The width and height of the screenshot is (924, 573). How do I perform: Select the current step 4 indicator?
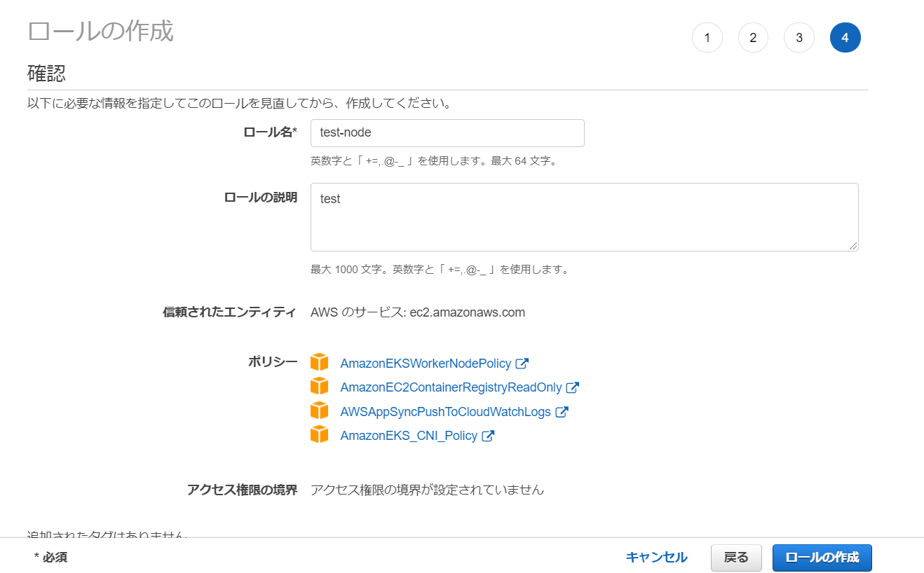845,38
